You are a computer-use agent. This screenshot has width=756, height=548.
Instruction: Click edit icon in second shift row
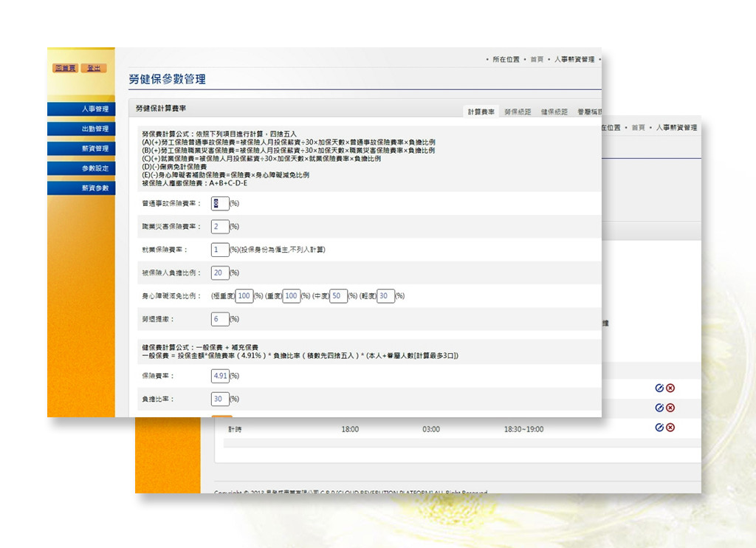tap(659, 408)
